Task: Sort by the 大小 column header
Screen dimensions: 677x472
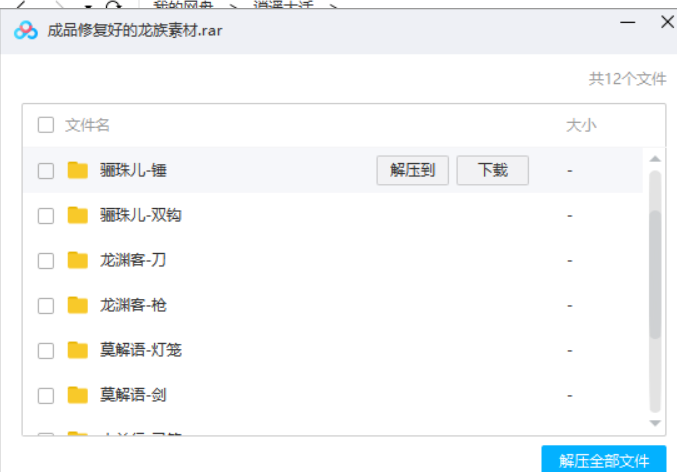Action: pyautogui.click(x=581, y=125)
